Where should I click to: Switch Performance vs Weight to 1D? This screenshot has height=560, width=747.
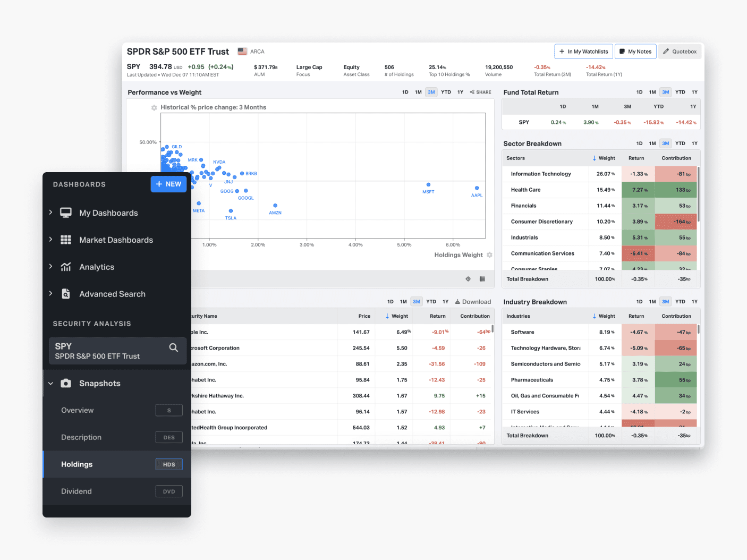click(405, 92)
